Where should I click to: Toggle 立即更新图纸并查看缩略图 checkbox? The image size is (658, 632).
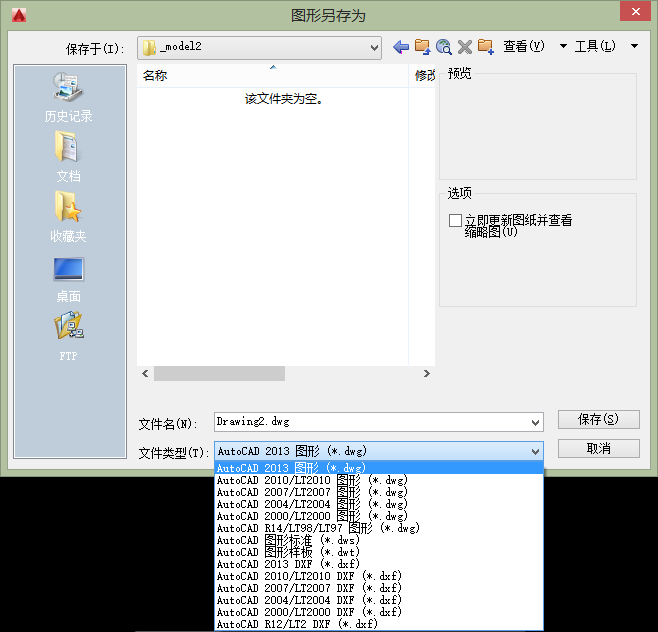tap(455, 220)
